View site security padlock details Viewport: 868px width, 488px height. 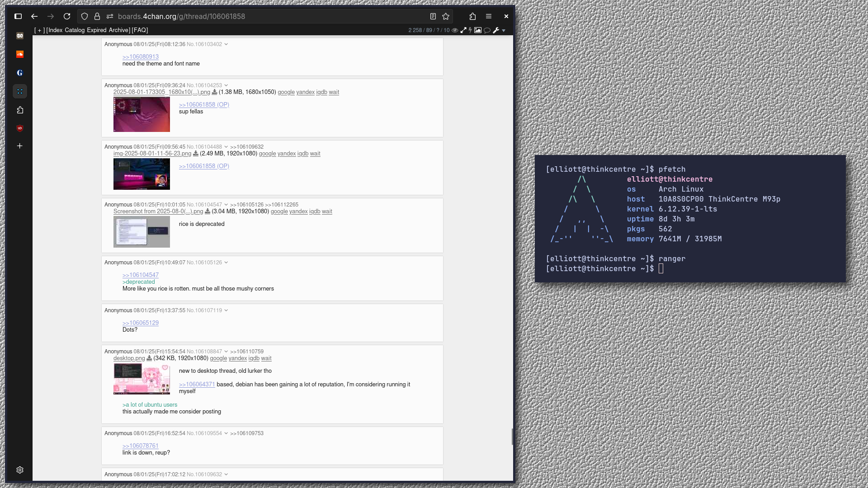pos(97,16)
